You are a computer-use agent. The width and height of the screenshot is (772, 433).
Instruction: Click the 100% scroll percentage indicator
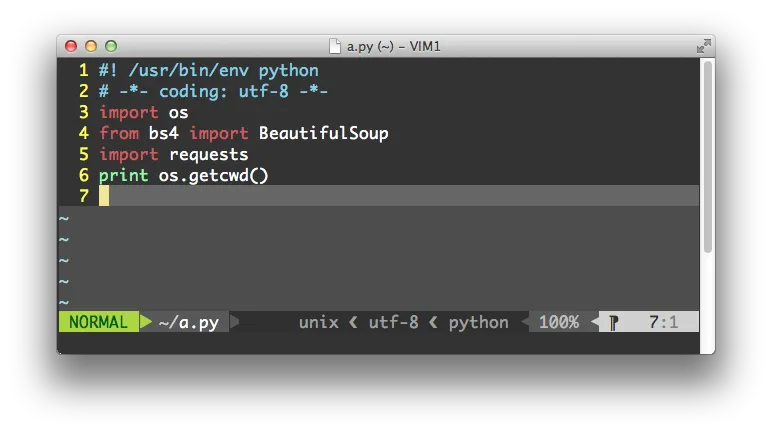559,322
